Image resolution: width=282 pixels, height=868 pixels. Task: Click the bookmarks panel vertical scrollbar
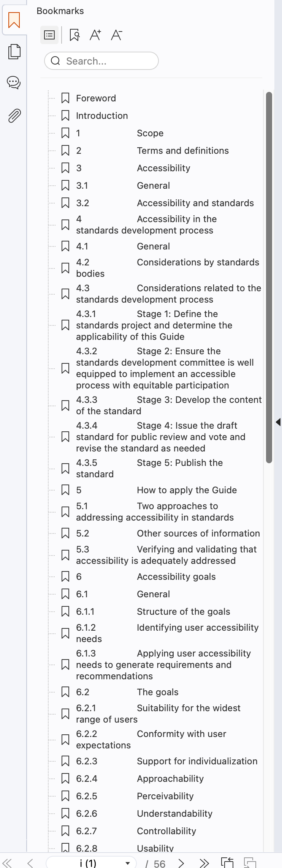[269, 277]
